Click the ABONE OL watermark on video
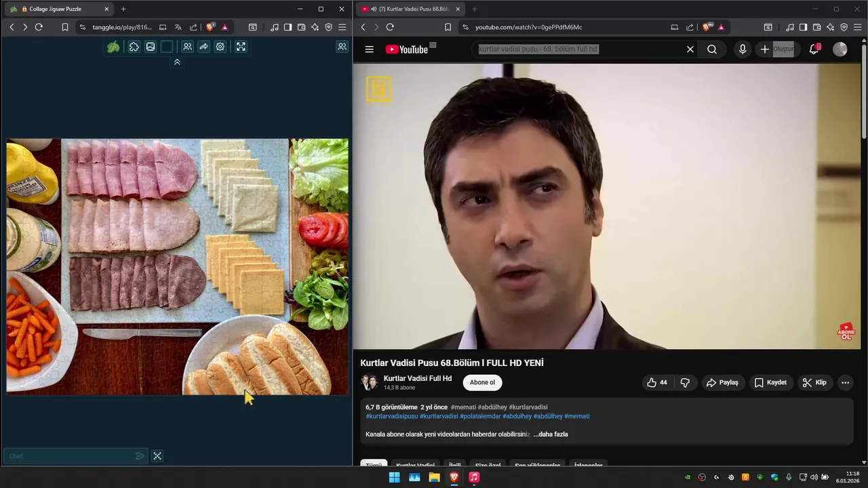The width and height of the screenshot is (868, 488). 846,331
